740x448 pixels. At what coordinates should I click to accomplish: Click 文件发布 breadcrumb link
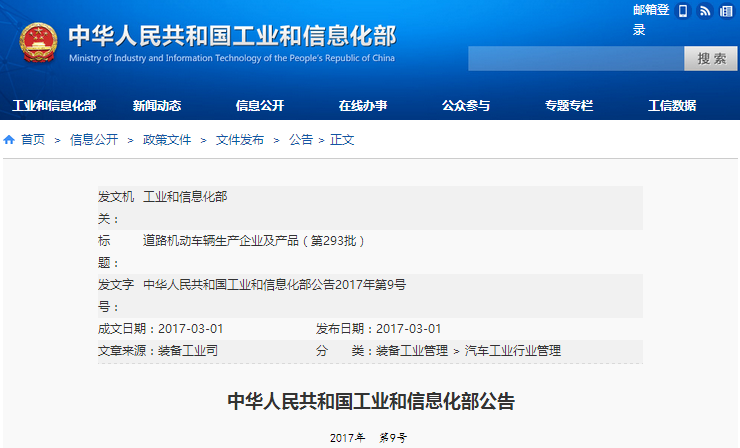pyautogui.click(x=240, y=140)
